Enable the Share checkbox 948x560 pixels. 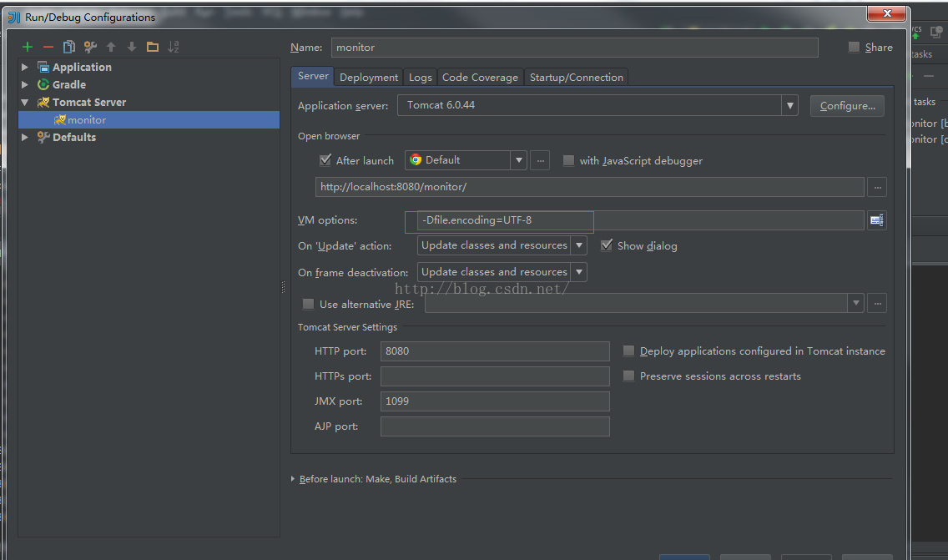[x=854, y=48]
